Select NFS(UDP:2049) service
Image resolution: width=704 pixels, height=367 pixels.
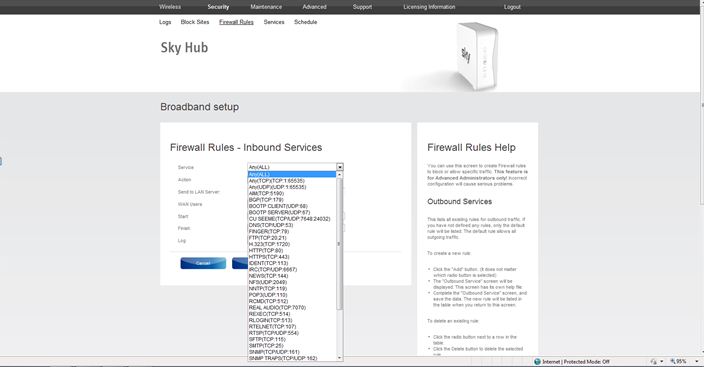click(x=292, y=282)
